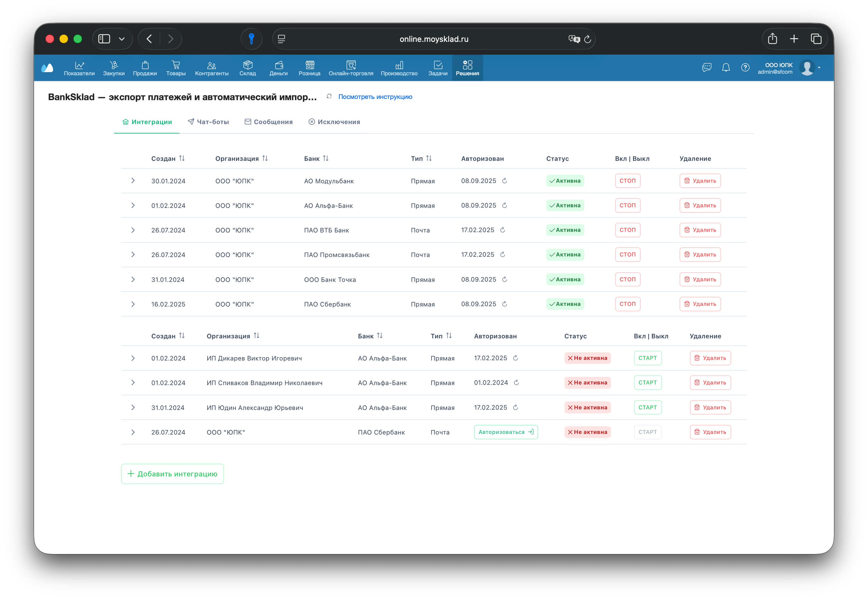Stop the АО Модульбанк integration
The width and height of the screenshot is (868, 599).
(628, 181)
